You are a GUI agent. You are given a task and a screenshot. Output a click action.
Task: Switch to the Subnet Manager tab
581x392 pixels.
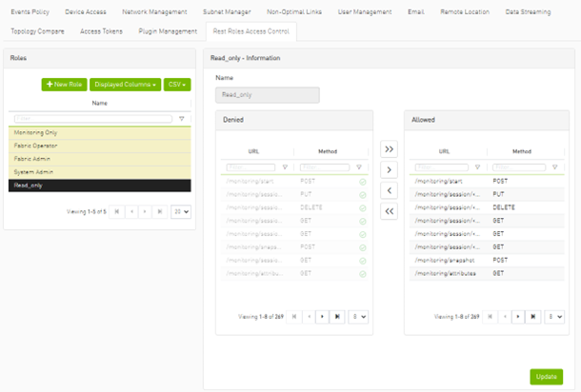point(228,11)
